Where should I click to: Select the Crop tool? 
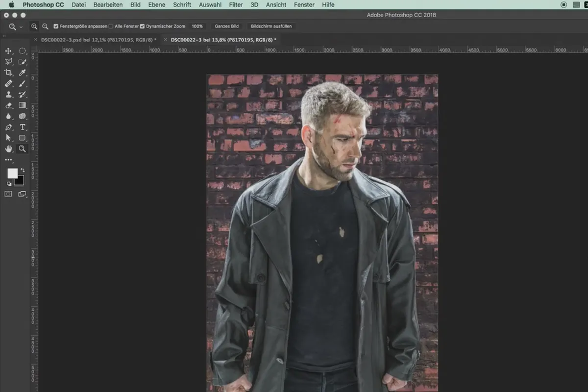(8, 73)
